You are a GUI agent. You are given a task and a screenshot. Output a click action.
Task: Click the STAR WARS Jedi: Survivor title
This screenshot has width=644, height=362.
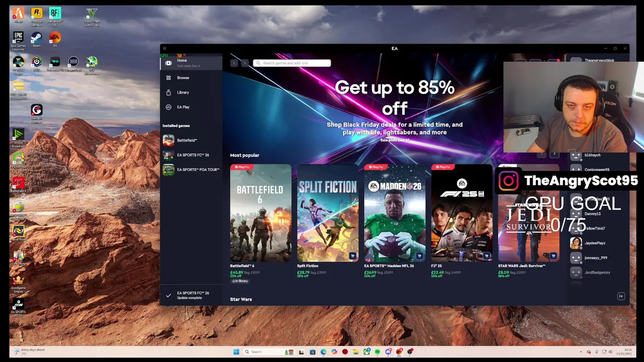(522, 266)
